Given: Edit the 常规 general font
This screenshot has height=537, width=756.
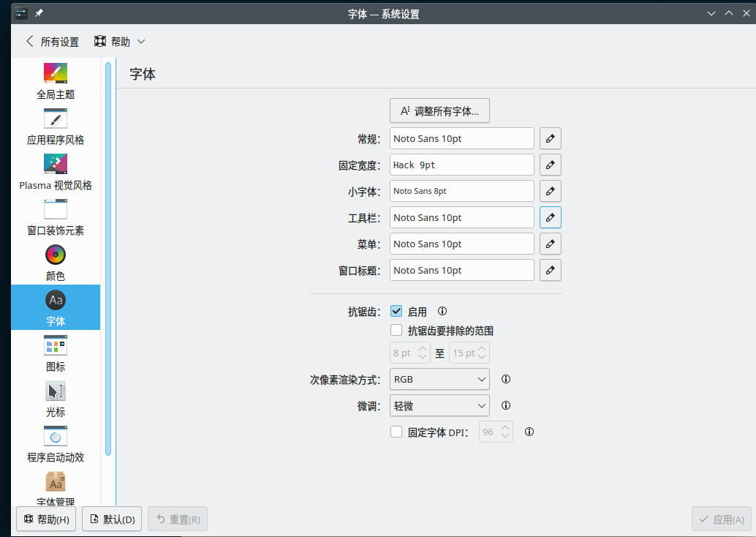Looking at the screenshot, I should point(550,138).
